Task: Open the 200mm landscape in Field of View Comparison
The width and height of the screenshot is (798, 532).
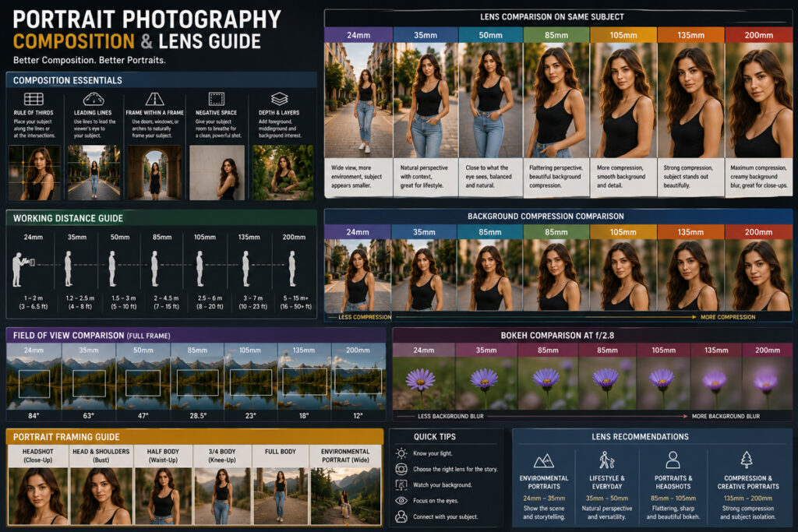Action: coord(358,382)
